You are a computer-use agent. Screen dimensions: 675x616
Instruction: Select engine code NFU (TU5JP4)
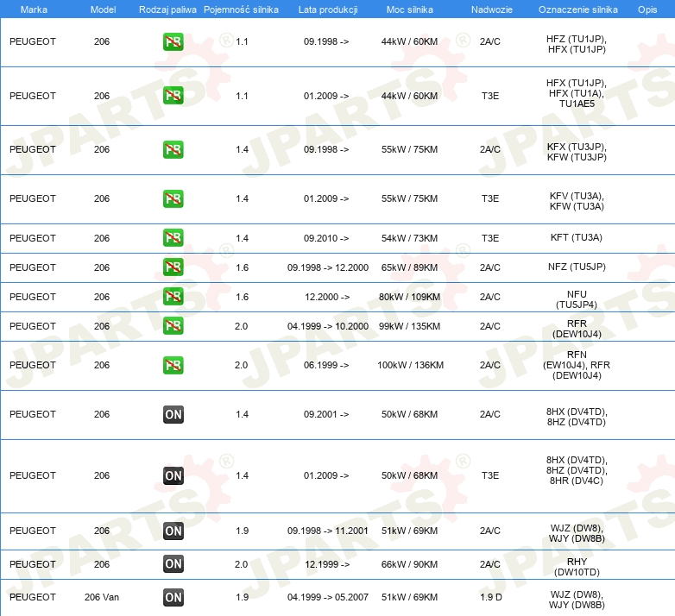(x=577, y=299)
